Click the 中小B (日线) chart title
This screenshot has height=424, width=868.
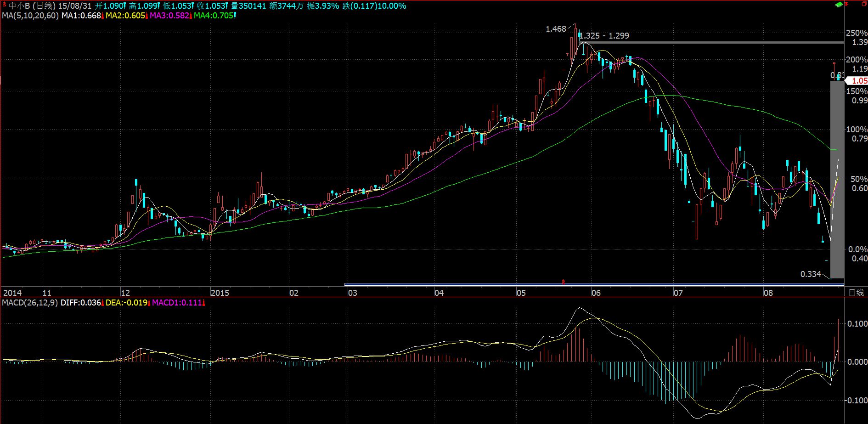click(32, 6)
